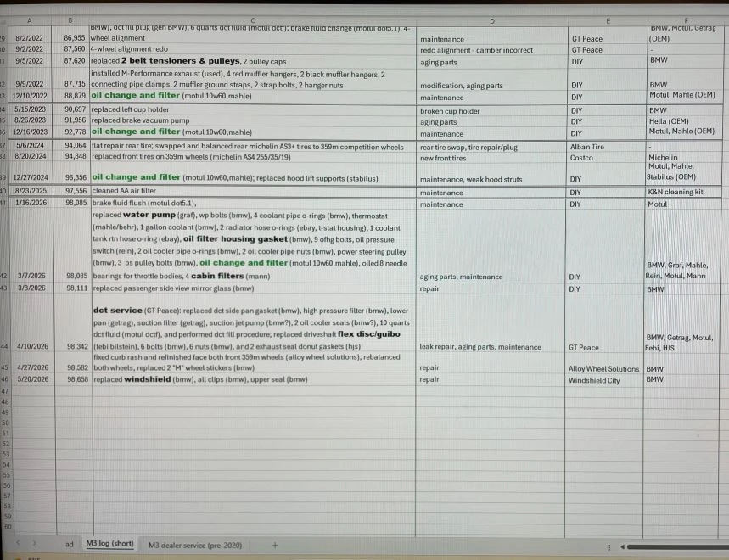
Task: Select cell 'replaced brake vacuum pump'
Action: point(254,120)
